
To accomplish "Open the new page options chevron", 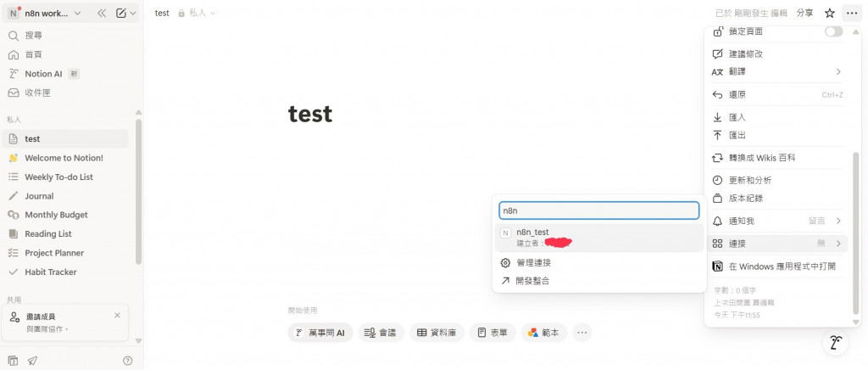I will pyautogui.click(x=133, y=14).
